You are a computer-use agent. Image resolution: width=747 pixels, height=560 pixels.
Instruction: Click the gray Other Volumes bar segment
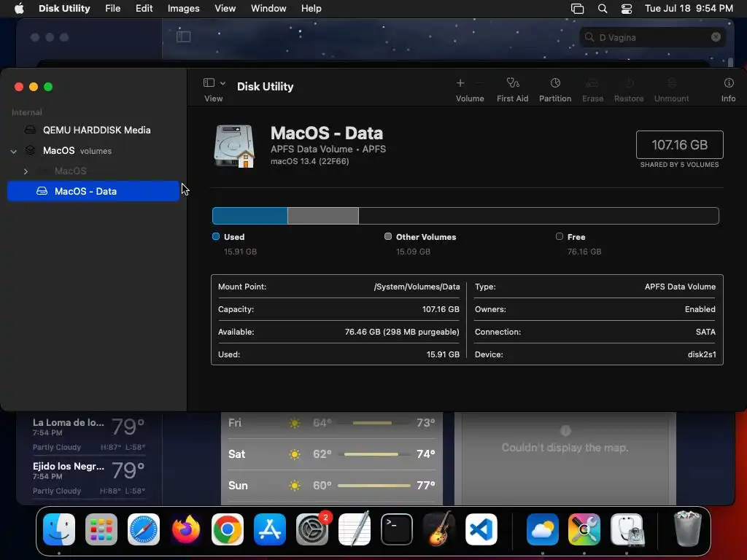[x=323, y=216]
